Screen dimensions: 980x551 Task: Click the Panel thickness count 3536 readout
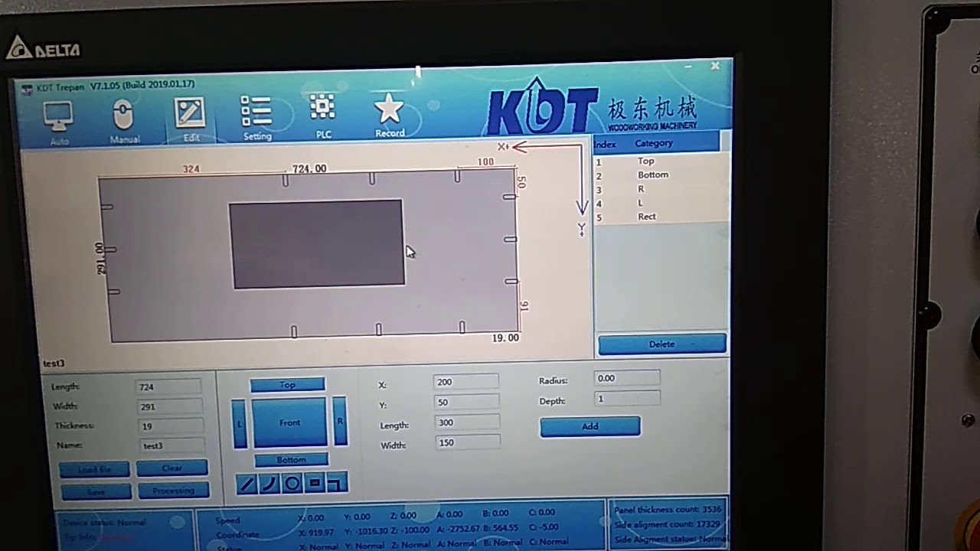668,509
